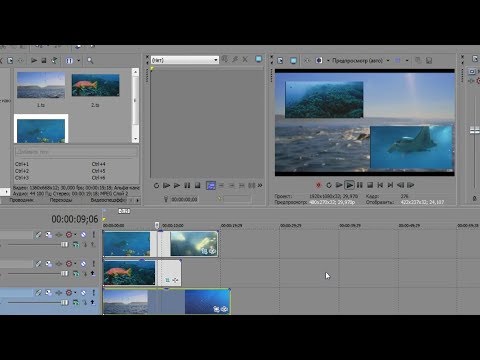Image resolution: width=480 pixels, height=360 pixels.
Task: Go to project start in preview
Action: tap(380, 185)
